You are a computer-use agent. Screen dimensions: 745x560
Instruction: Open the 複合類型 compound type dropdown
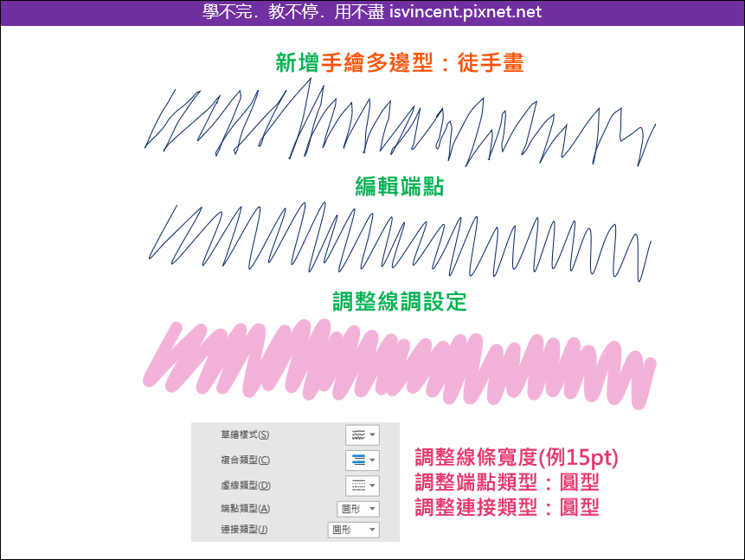point(362,460)
